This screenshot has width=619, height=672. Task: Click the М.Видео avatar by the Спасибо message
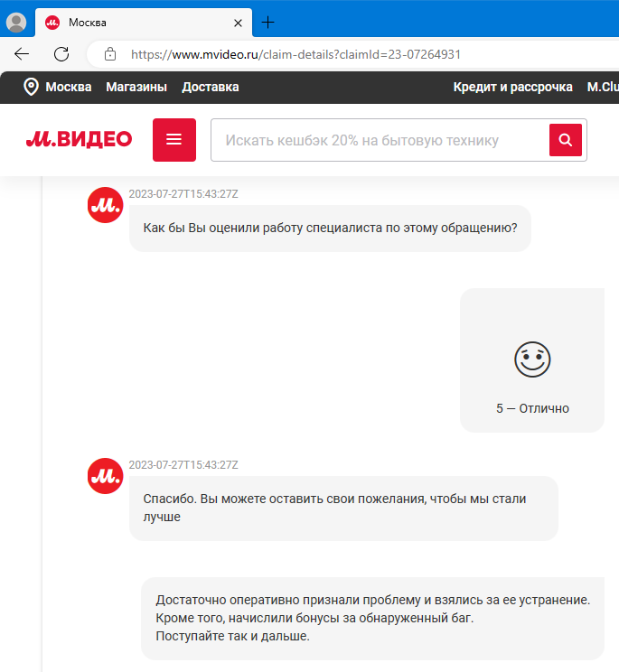pos(106,476)
